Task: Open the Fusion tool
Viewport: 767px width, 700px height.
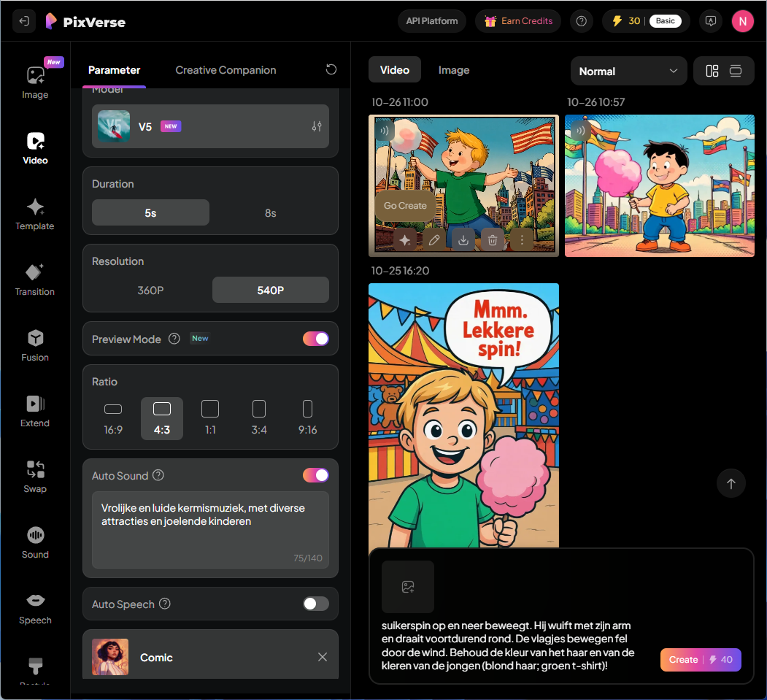Action: click(35, 345)
